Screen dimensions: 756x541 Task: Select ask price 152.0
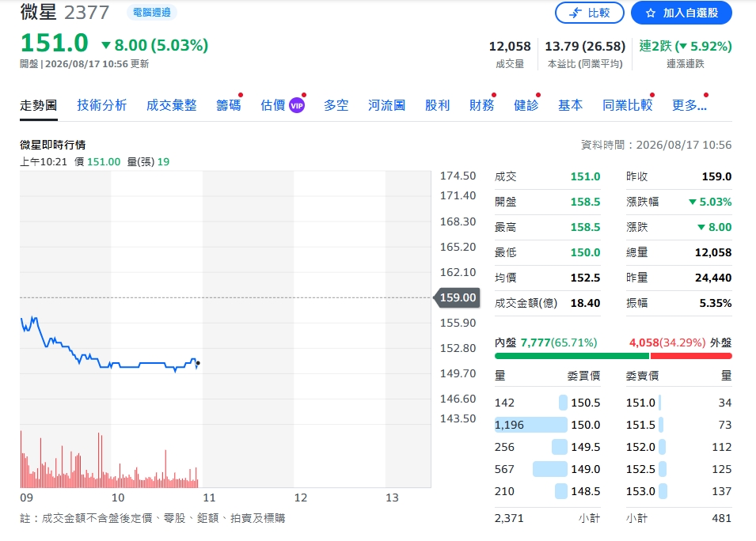tap(640, 447)
